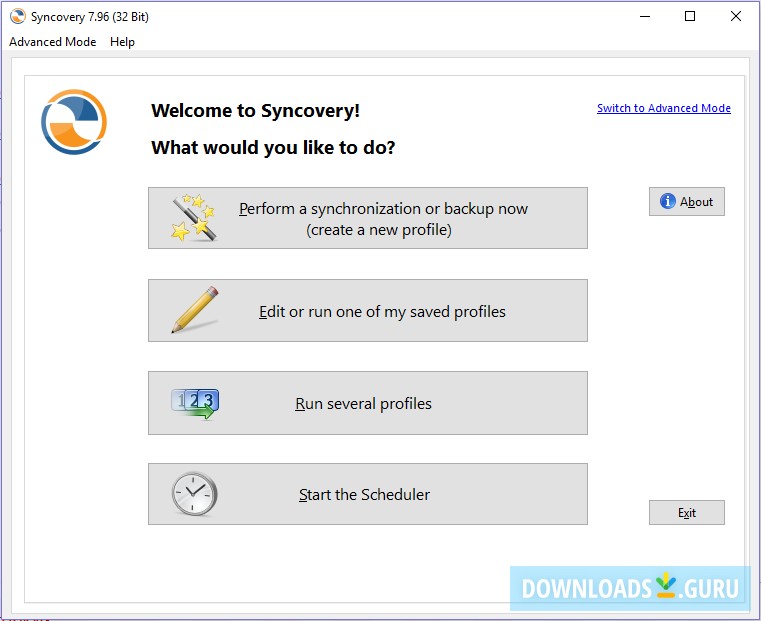The image size is (761, 621).
Task: Follow the Switch to Advanced Mode link
Action: (x=663, y=108)
